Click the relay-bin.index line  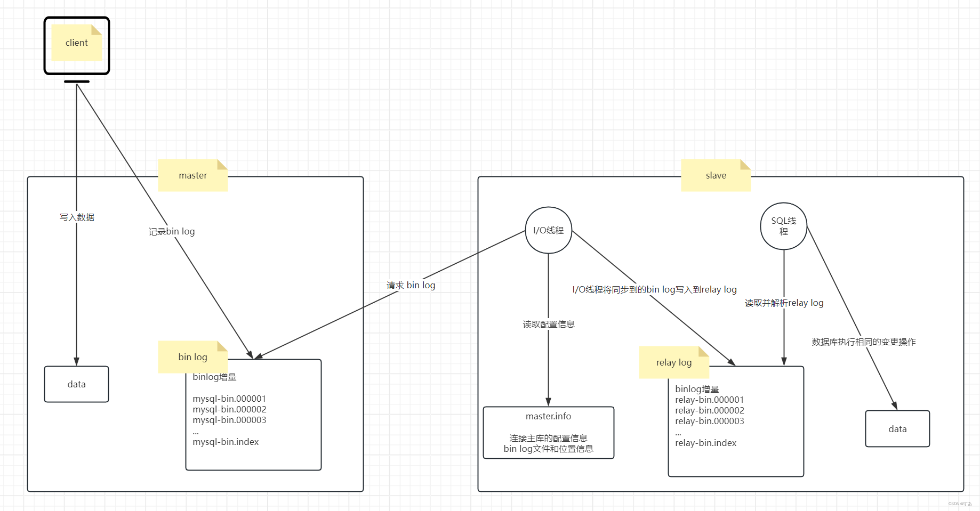tap(705, 443)
